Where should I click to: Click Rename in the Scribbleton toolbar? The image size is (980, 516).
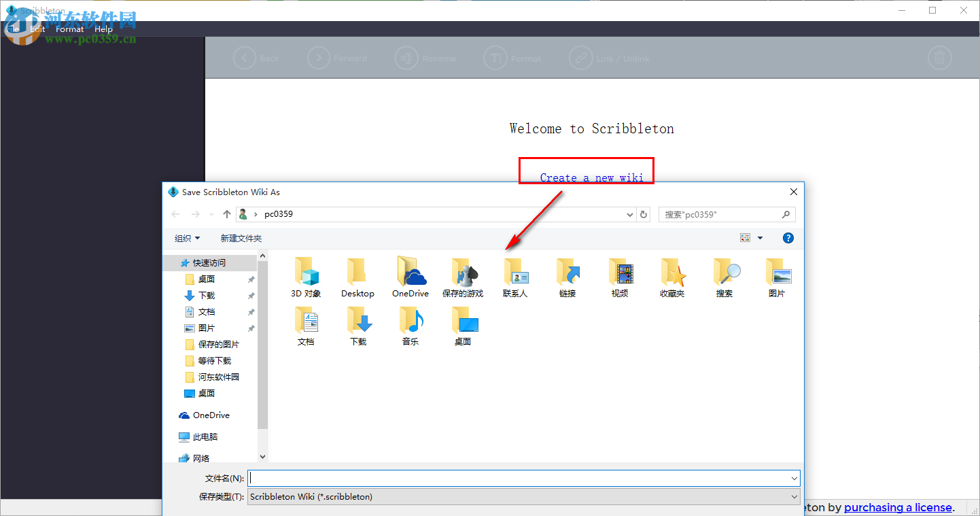(x=425, y=58)
